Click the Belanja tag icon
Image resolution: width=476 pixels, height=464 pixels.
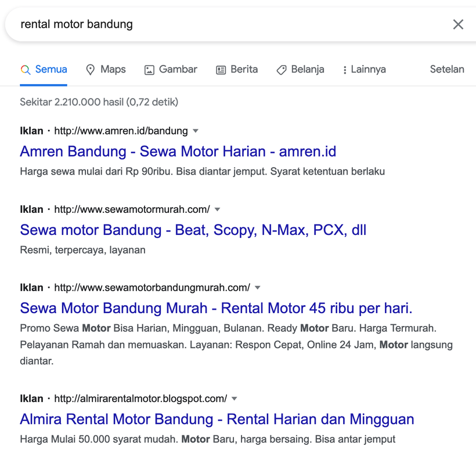pos(282,70)
